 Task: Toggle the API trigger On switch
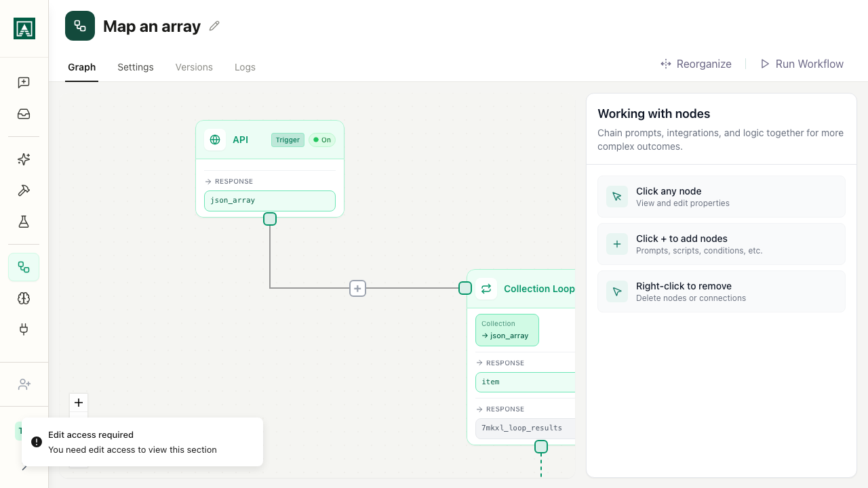coord(322,140)
